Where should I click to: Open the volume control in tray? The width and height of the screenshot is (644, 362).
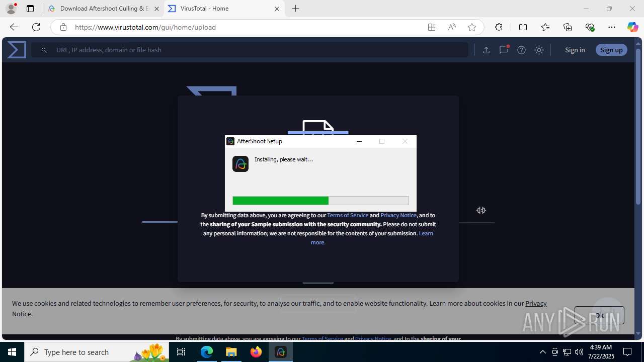pos(579,352)
